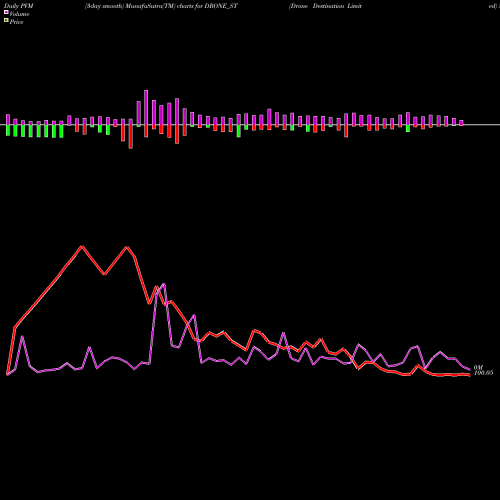Image resolution: width=500 pixels, height=500 pixels.
Task: Select the 'Price' legend label
Action: (x=16, y=22)
